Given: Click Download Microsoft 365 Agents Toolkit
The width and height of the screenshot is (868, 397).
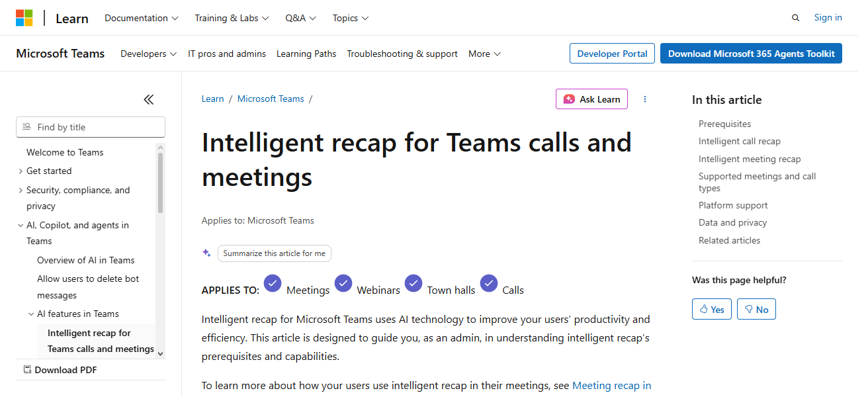Looking at the screenshot, I should click(x=751, y=53).
